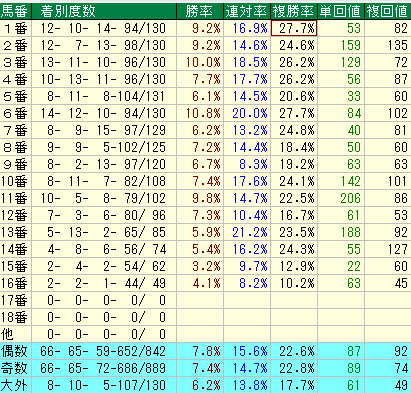Select the 大外 summary row label
The width and height of the screenshot is (411, 393).
pos(16,385)
